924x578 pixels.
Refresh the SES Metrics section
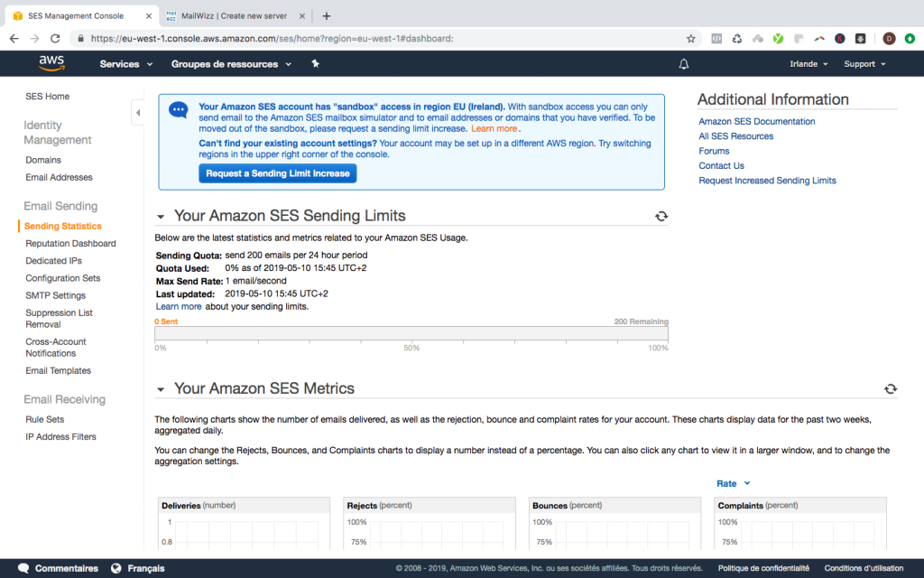(x=890, y=388)
